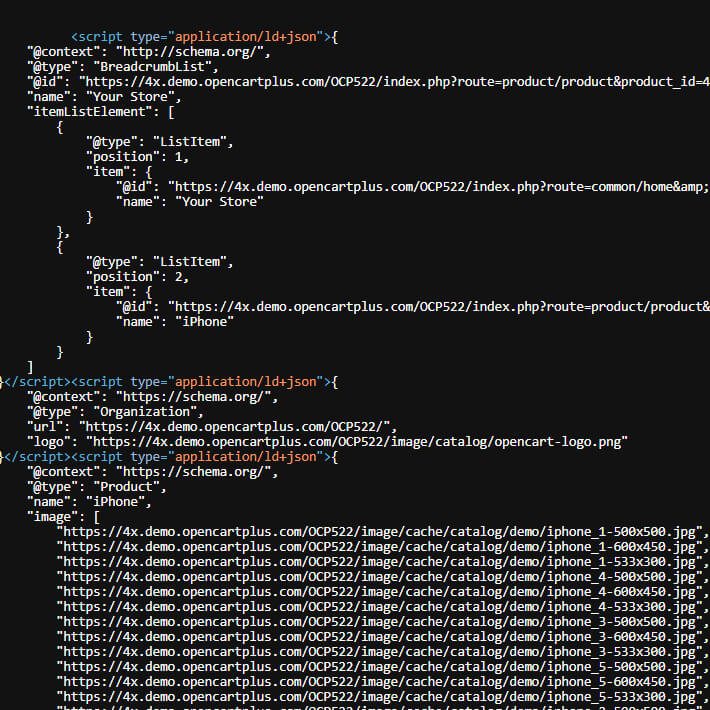Select the iphone_1-533x300.jpg image URL

tap(383, 561)
